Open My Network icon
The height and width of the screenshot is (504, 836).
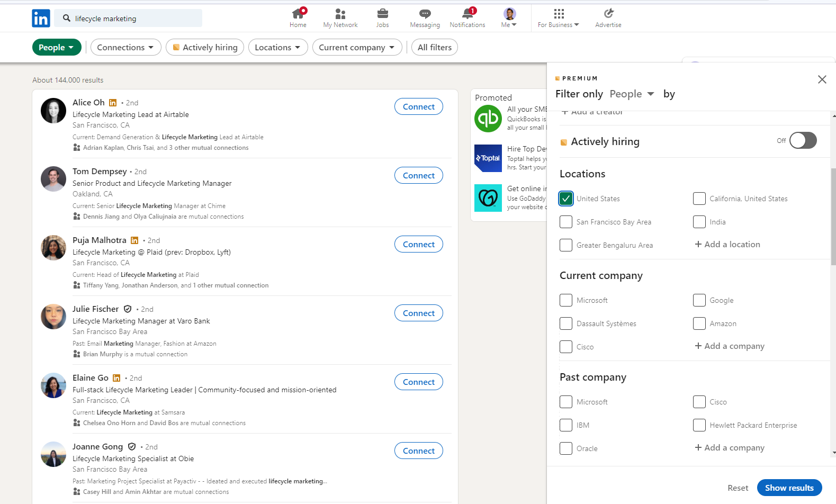[x=340, y=13]
